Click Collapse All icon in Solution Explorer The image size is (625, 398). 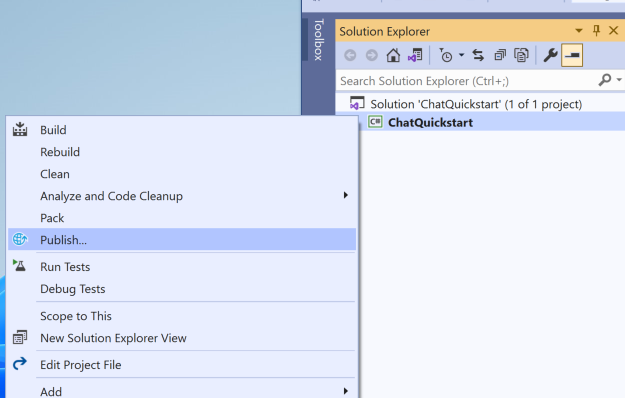pyautogui.click(x=500, y=55)
